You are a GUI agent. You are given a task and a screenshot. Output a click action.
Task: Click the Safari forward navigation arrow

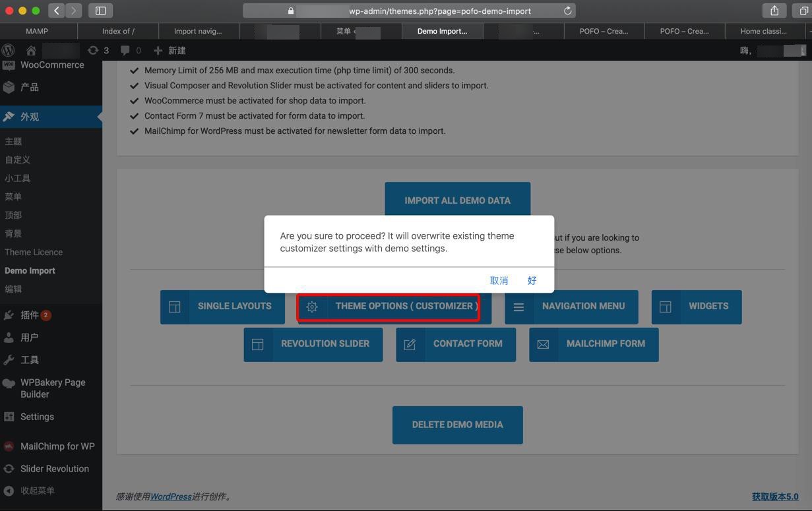tap(74, 11)
